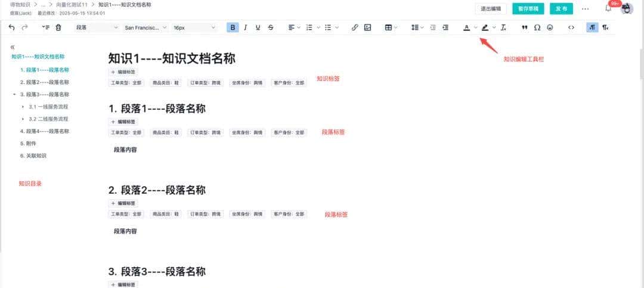
Task: Open the highlight color picker arrow
Action: pyautogui.click(x=494, y=27)
